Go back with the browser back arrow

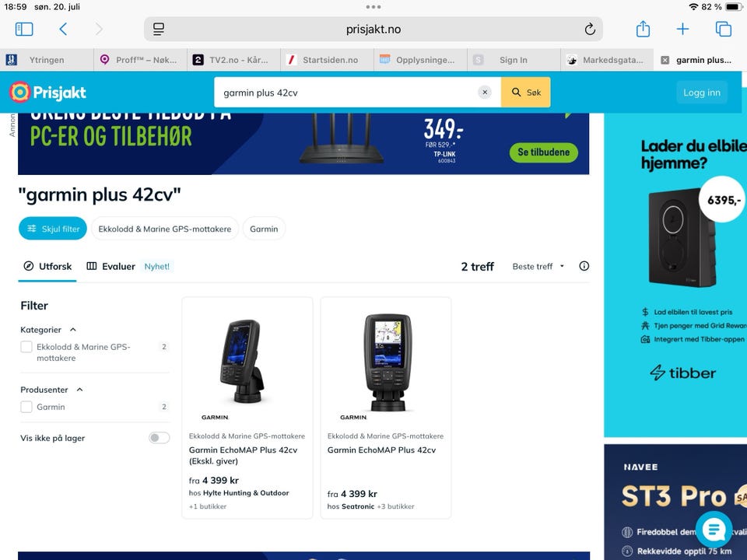pyautogui.click(x=63, y=29)
